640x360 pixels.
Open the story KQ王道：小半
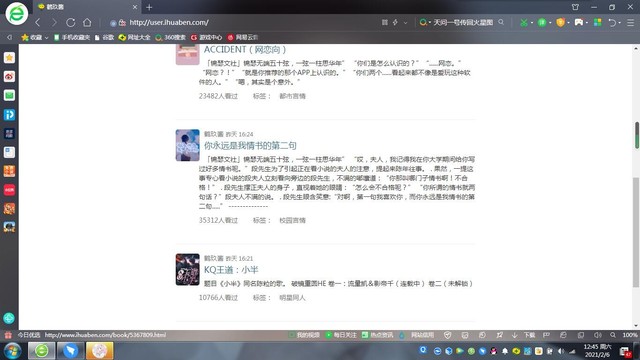pyautogui.click(x=231, y=270)
